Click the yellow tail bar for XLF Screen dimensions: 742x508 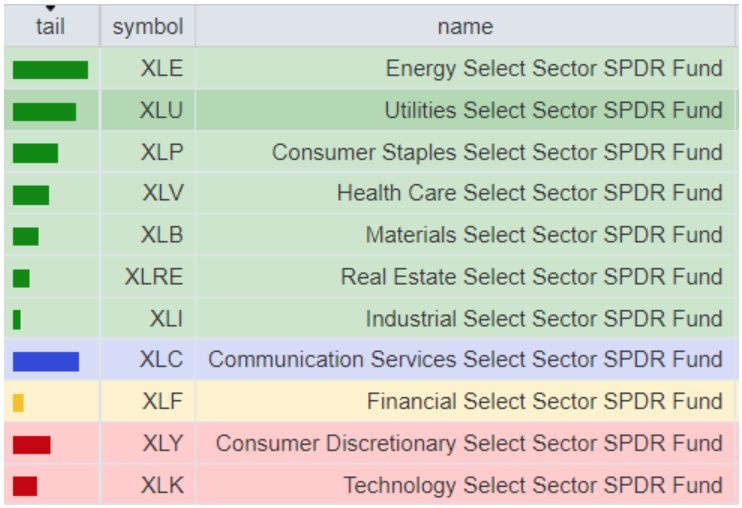tap(18, 403)
